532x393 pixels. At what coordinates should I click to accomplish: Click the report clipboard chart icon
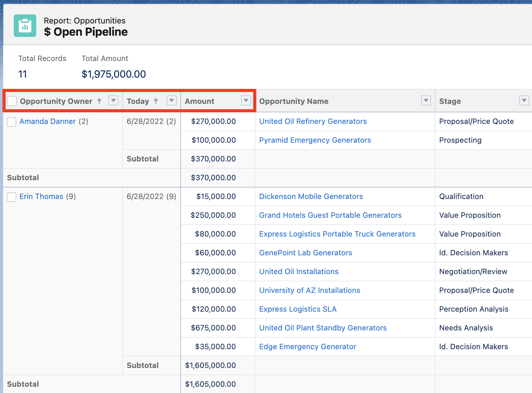[x=25, y=26]
